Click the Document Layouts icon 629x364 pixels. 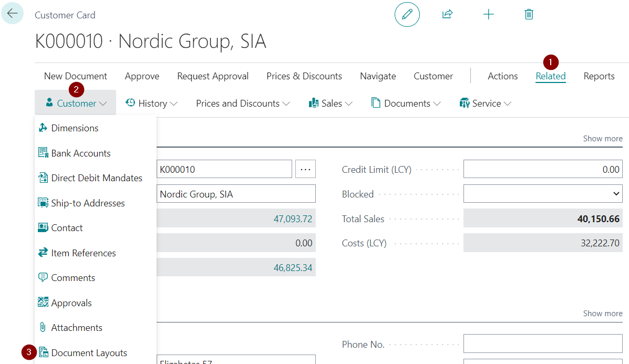[x=43, y=352]
